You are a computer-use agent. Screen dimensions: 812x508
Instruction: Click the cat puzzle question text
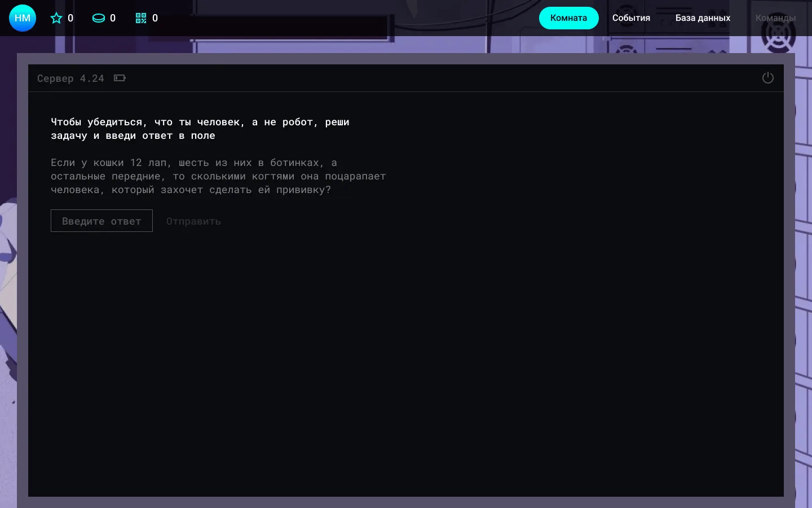click(218, 176)
